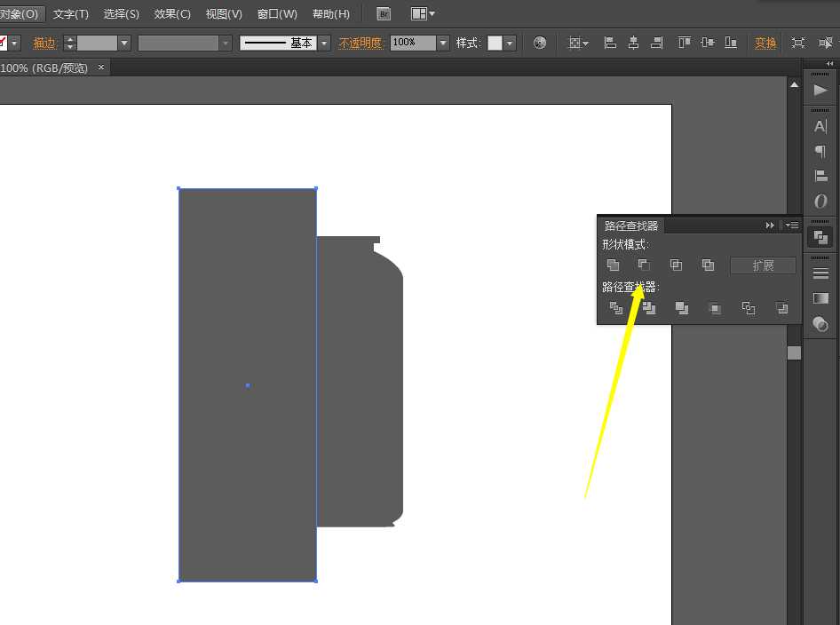840x625 pixels.
Task: Click the Recolor Artwork wheel icon
Action: pos(540,43)
